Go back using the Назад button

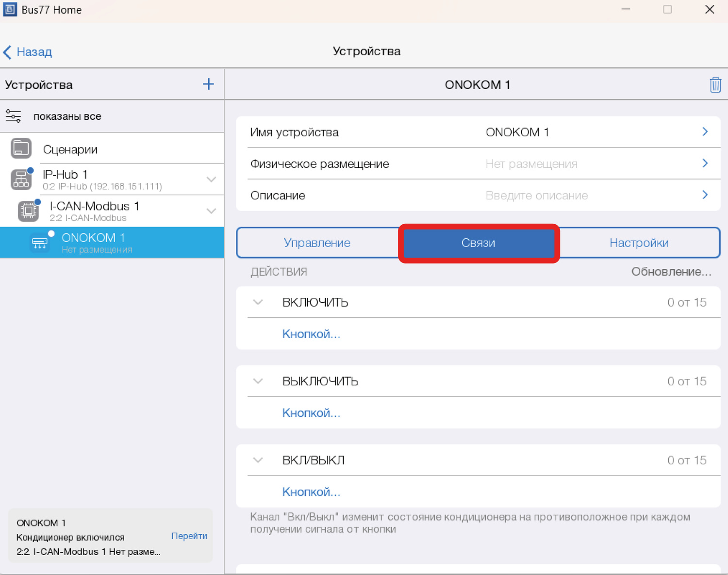coord(28,52)
